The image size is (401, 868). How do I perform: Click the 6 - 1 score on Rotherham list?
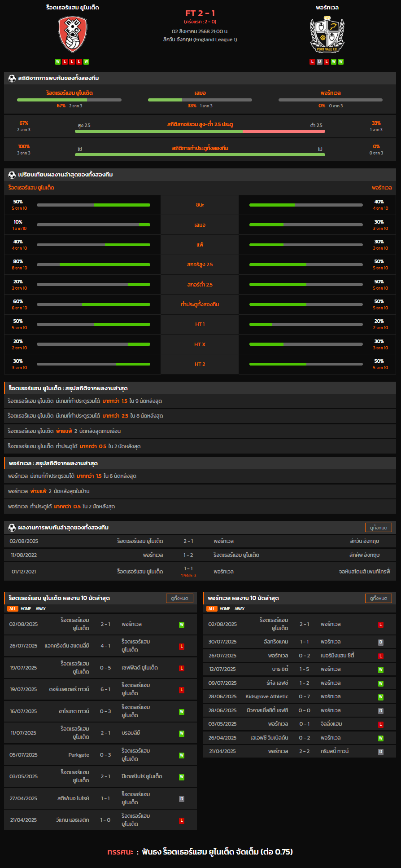tap(105, 690)
